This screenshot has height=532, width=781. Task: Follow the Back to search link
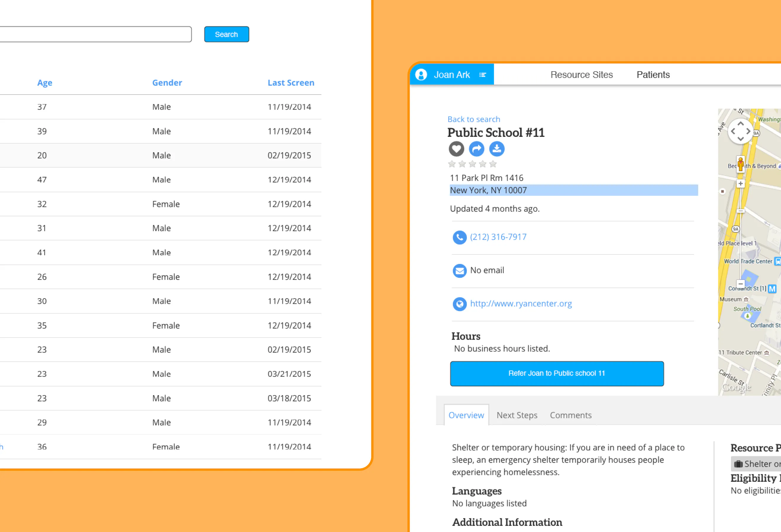tap(474, 119)
